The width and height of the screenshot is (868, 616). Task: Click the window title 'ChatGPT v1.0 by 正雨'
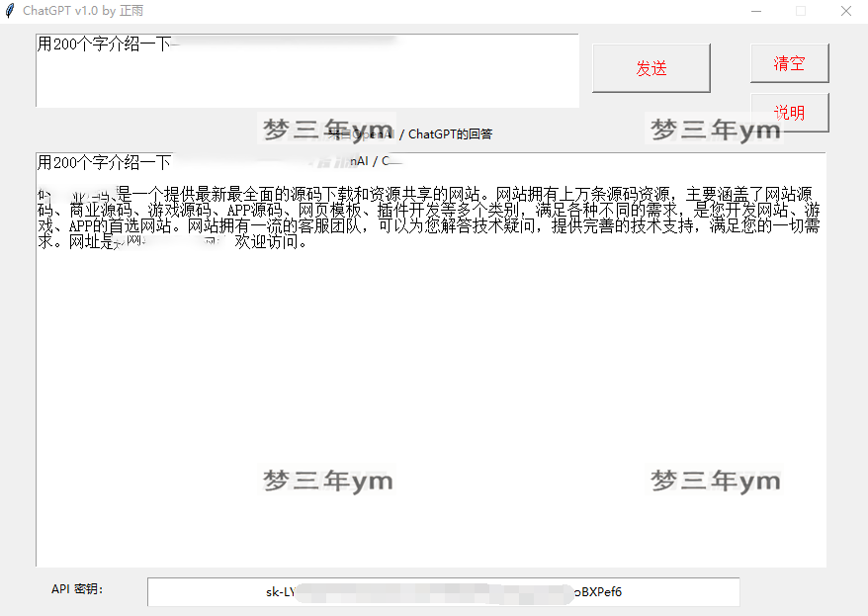pos(83,11)
